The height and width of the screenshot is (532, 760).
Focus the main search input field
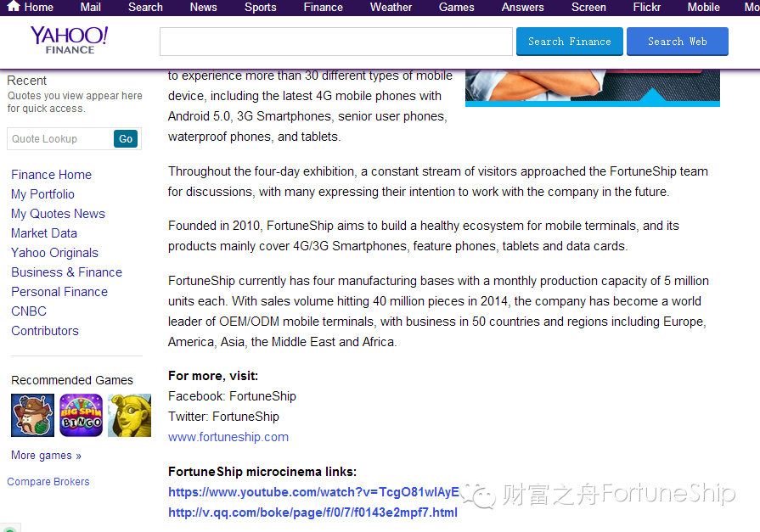(336, 42)
